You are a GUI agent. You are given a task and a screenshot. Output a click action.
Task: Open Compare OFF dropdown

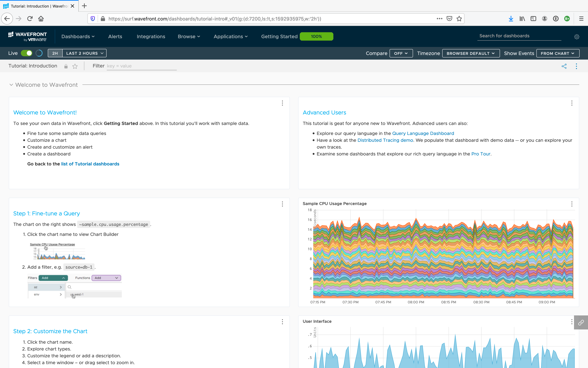click(401, 53)
